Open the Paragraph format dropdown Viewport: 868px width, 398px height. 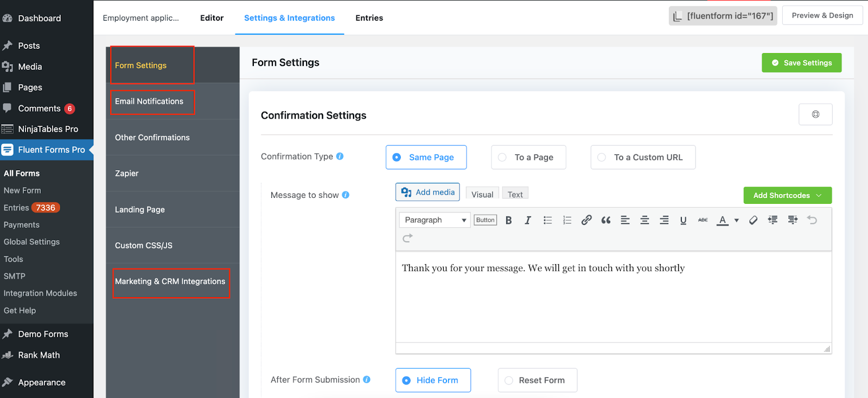pyautogui.click(x=435, y=220)
